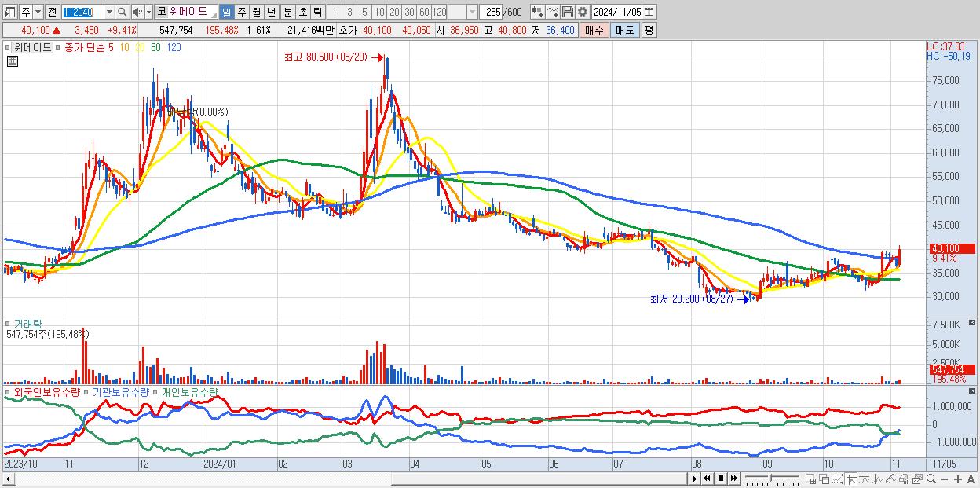Click the minus zoom-out icon
This screenshot has width=980, height=488.
point(944,479)
